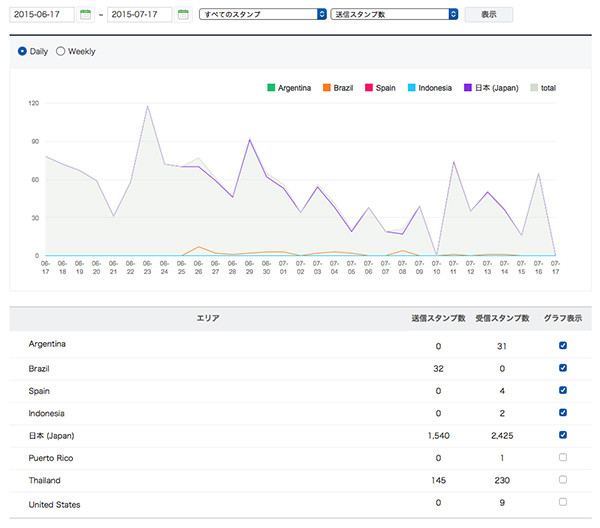
Task: Check the United States graph checkbox
Action: click(564, 502)
